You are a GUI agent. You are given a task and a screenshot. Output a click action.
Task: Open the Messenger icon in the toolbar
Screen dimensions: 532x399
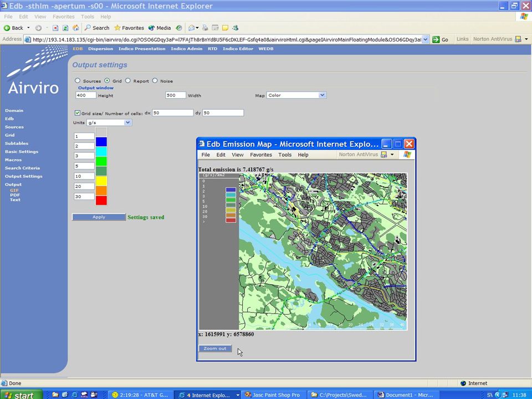pos(235,28)
